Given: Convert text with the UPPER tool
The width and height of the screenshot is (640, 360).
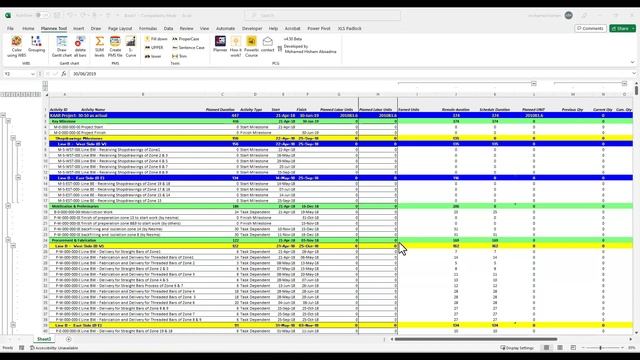Looking at the screenshot, I should coord(154,47).
